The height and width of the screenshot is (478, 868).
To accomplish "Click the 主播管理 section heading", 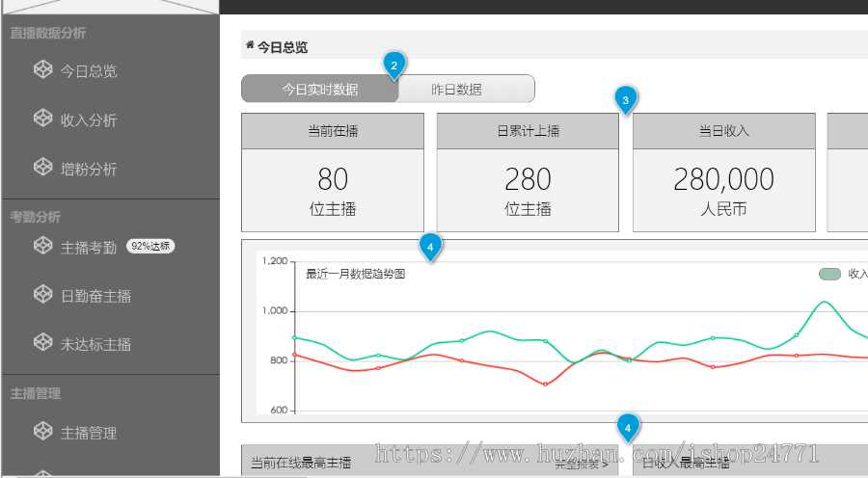I will pos(36,394).
